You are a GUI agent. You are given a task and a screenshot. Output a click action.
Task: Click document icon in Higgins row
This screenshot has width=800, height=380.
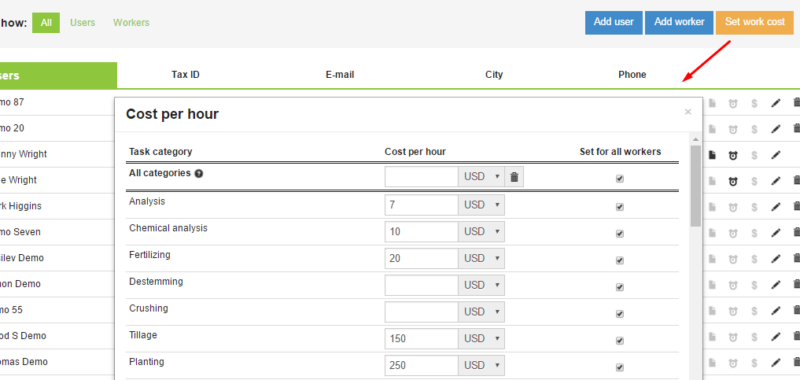[x=712, y=207]
